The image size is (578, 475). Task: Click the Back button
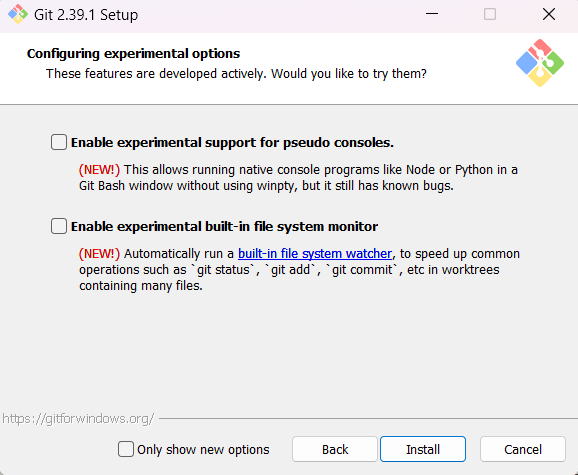pos(335,449)
